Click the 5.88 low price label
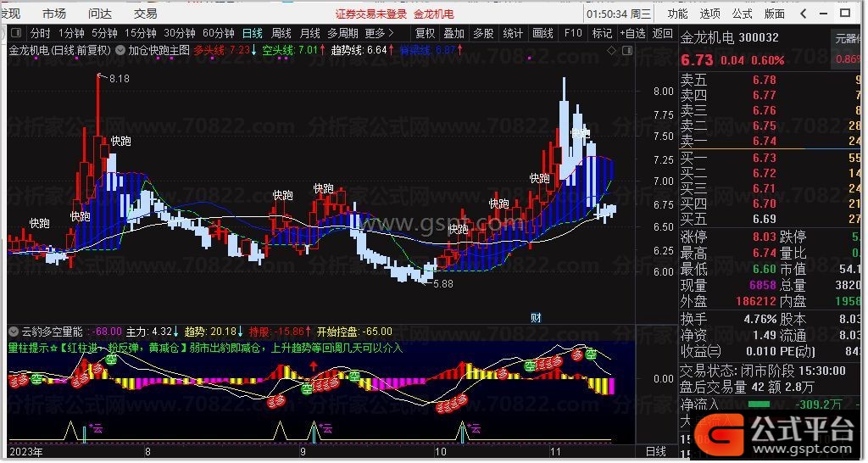This screenshot has width=868, height=463. point(442,283)
